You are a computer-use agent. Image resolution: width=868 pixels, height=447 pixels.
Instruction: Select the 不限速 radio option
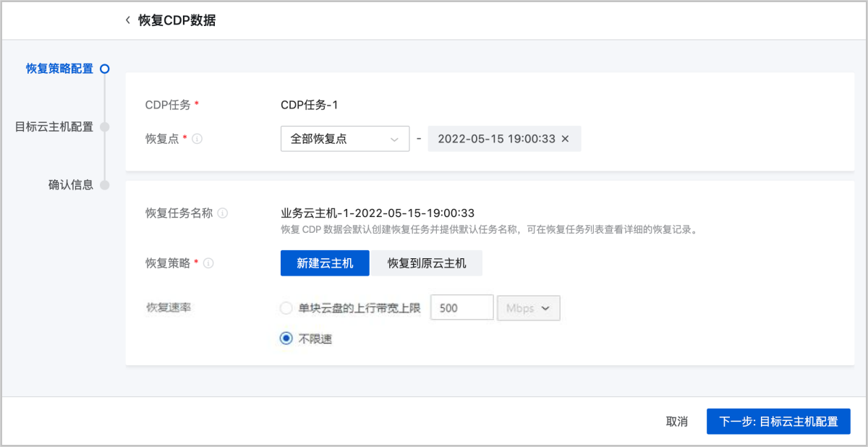[286, 338]
